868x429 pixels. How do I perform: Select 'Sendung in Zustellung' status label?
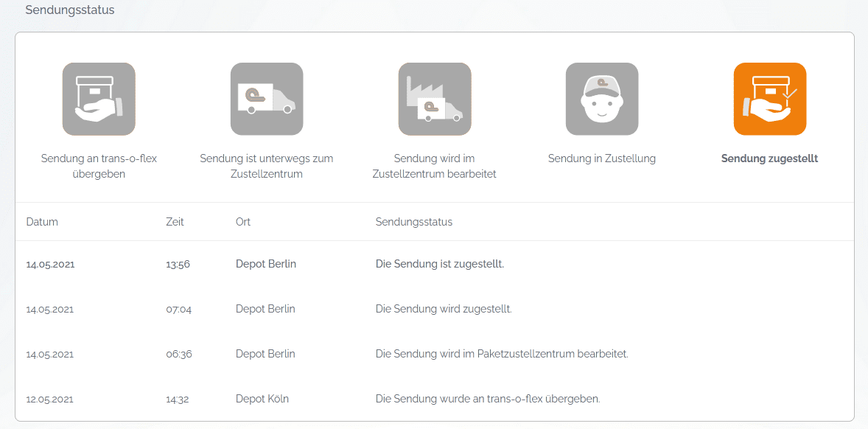point(601,158)
